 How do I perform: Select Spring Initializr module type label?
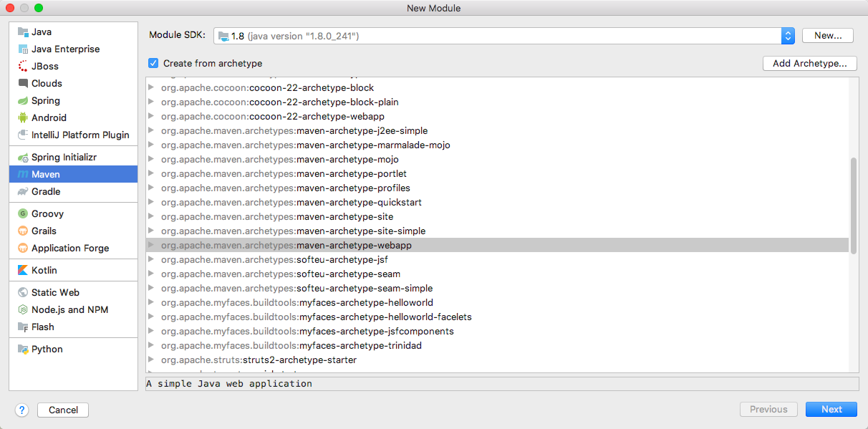click(x=64, y=158)
